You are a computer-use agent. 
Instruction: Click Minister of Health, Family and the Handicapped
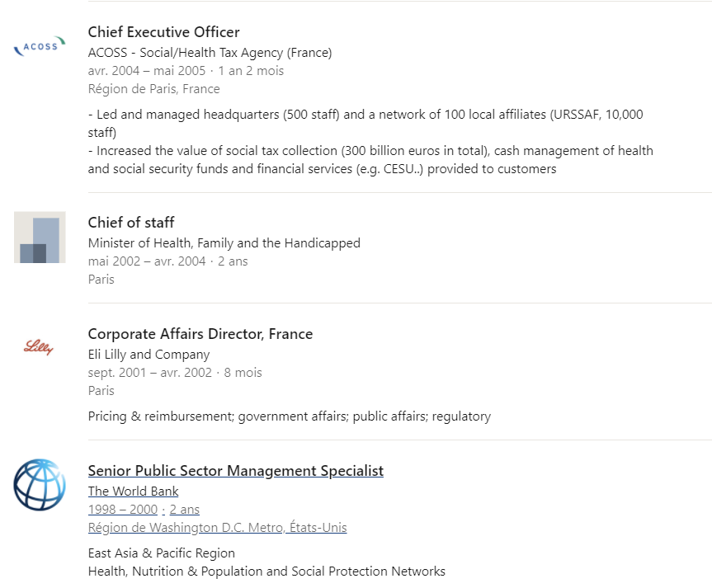tap(224, 243)
